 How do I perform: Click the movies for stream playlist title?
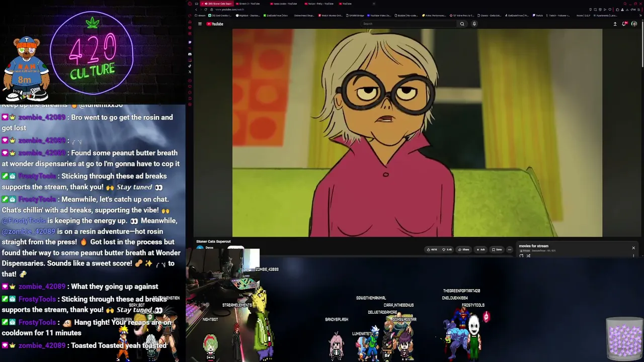[x=533, y=246]
